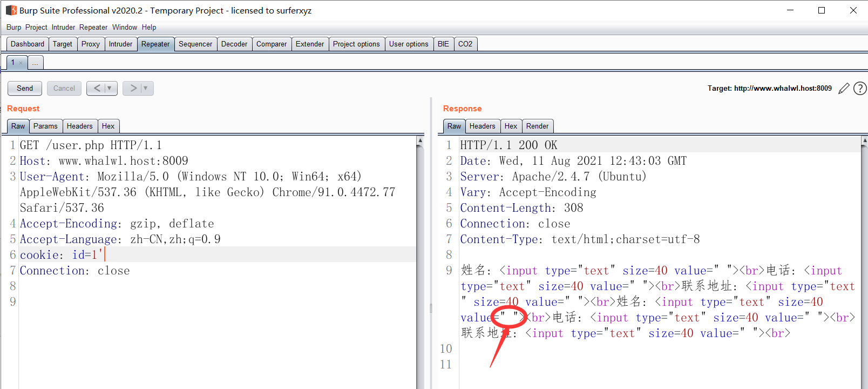Show request Hex view

click(108, 126)
